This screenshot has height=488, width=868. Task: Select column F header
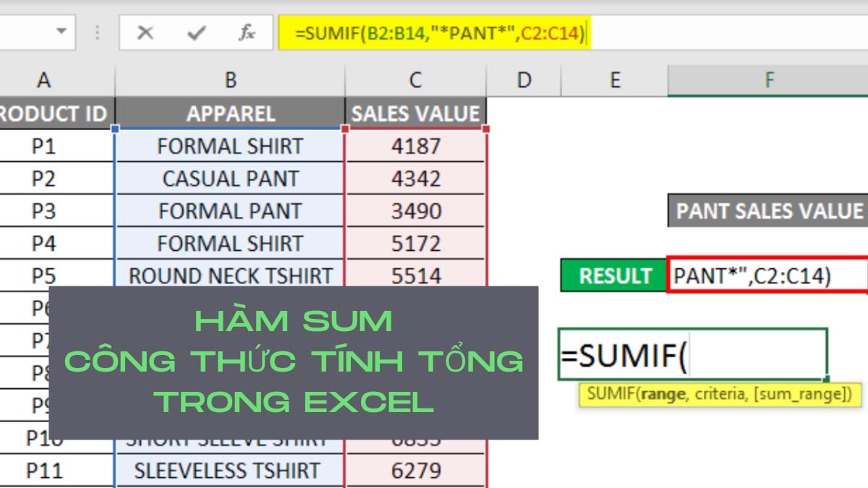coord(768,80)
